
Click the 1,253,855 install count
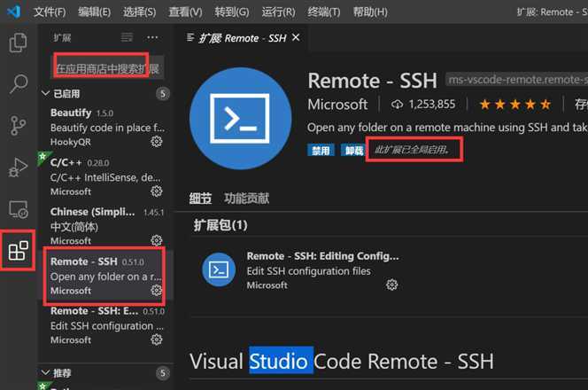click(432, 104)
